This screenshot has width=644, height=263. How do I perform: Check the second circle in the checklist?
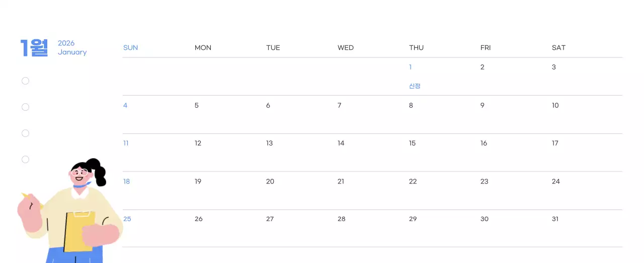pyautogui.click(x=26, y=107)
